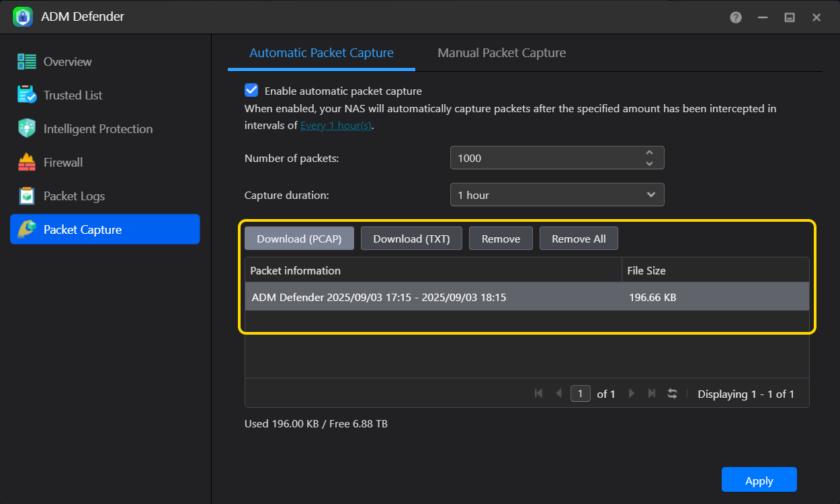Select the Firewall brick wall icon

pyautogui.click(x=27, y=163)
